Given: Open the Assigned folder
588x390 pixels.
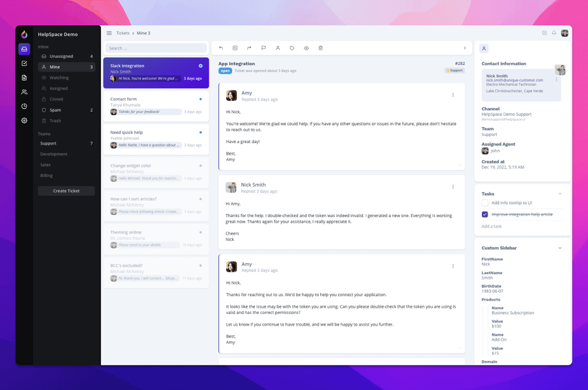Looking at the screenshot, I should [x=66, y=88].
